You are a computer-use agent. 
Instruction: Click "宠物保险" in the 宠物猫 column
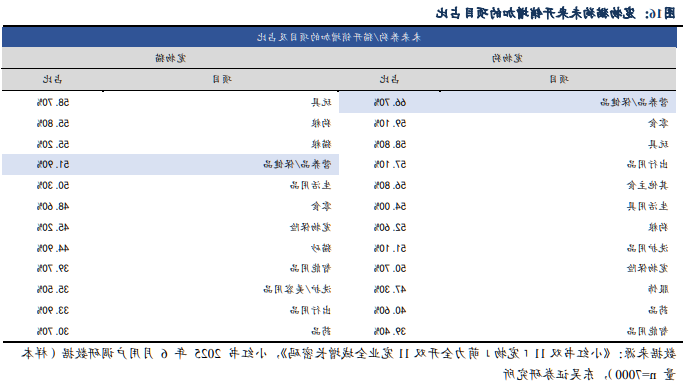(311, 227)
